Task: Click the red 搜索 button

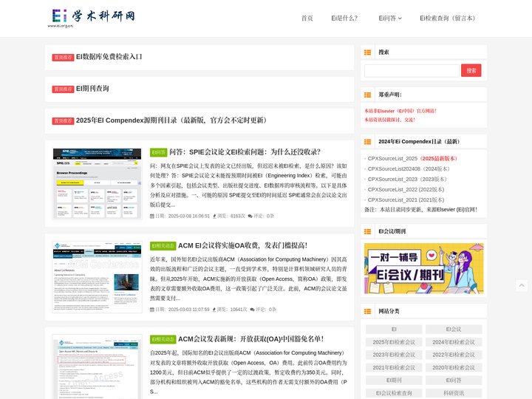Action: point(471,71)
